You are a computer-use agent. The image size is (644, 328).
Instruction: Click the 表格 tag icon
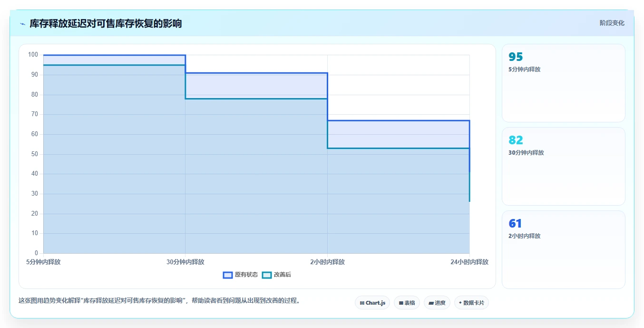click(x=401, y=303)
